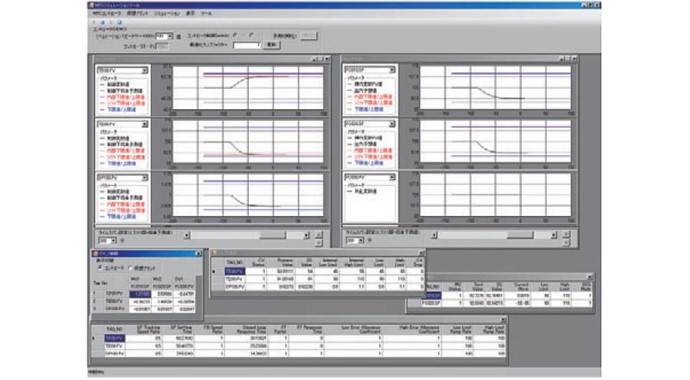
Task: Toggle the first controller-limit option in the settings bar
Action: pos(235,35)
